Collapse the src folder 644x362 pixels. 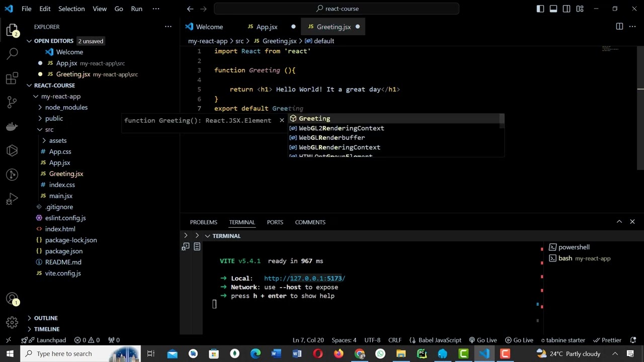coord(40,129)
